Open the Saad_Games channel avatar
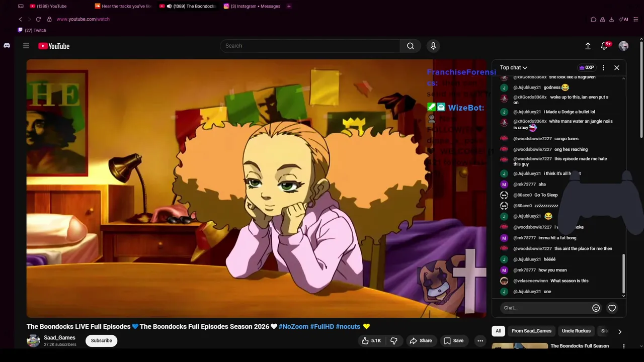Image resolution: width=644 pixels, height=362 pixels. pos(33,341)
